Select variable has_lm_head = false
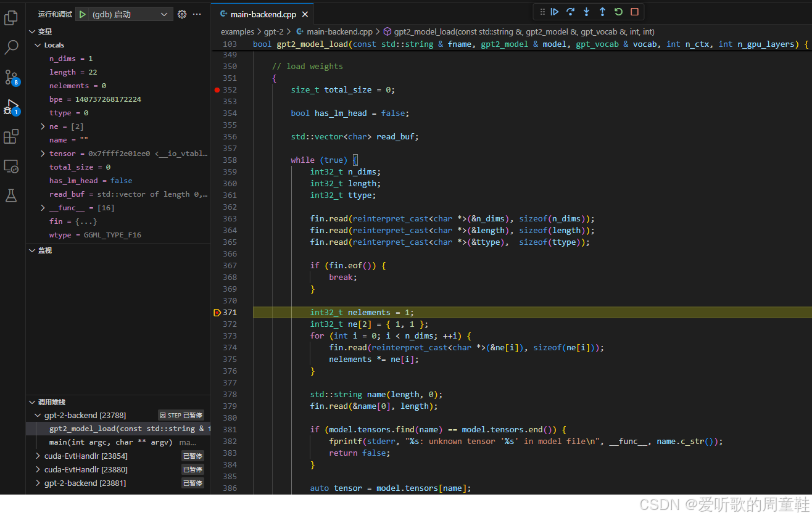 tap(118, 181)
